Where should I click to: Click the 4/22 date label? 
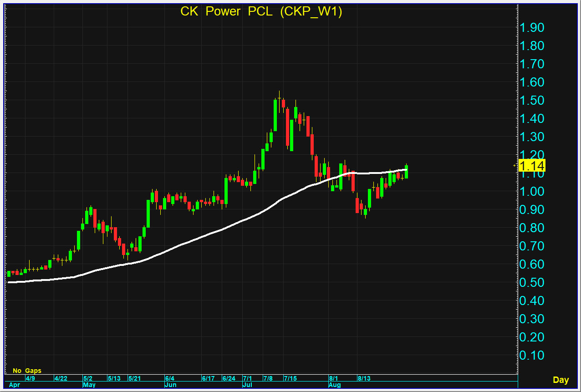tap(61, 378)
